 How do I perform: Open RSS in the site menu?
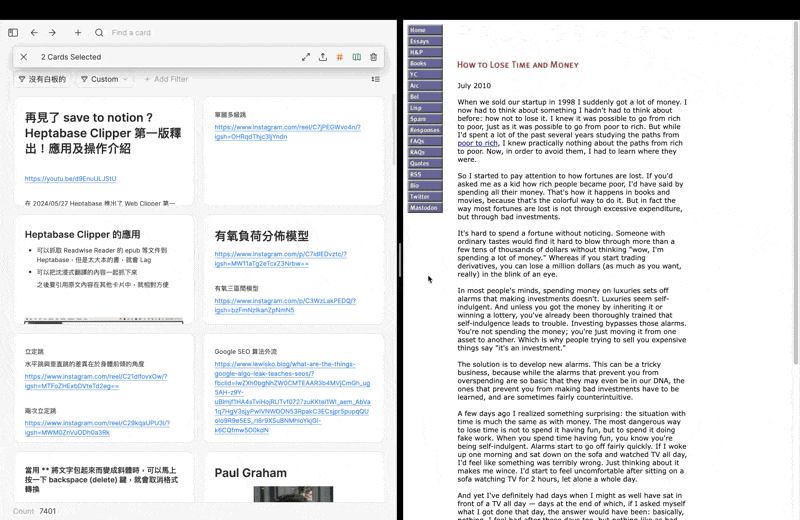tap(425, 175)
